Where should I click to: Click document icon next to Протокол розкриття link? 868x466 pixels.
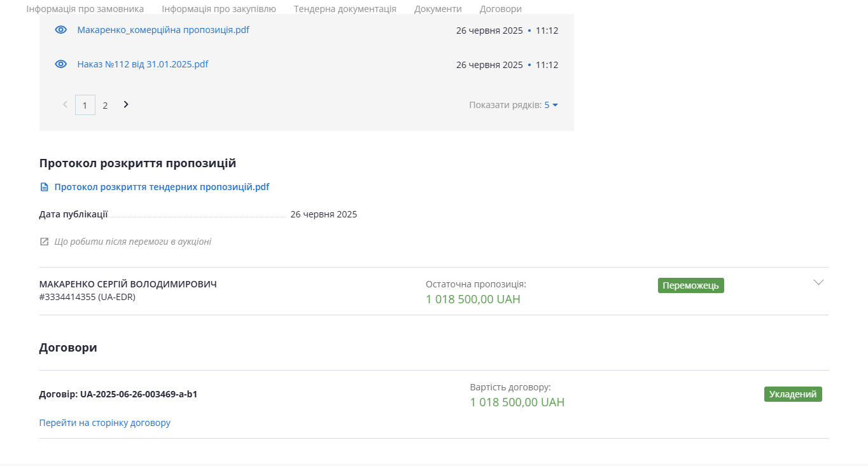(44, 188)
